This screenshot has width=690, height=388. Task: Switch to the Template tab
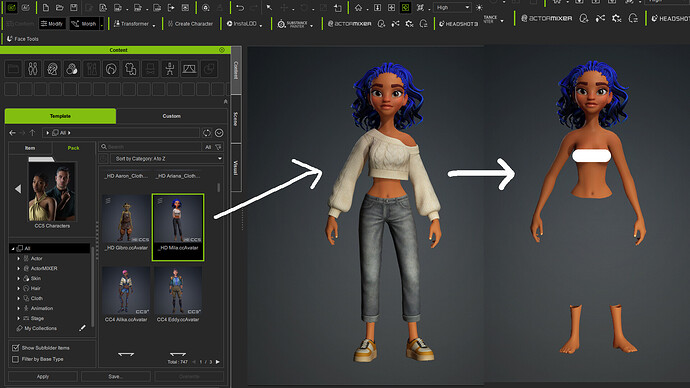pyautogui.click(x=60, y=116)
